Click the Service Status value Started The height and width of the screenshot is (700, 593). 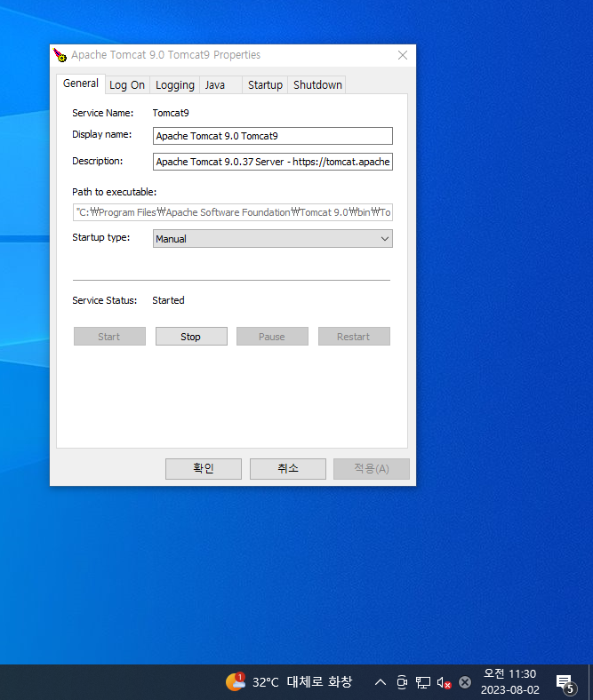coord(168,300)
